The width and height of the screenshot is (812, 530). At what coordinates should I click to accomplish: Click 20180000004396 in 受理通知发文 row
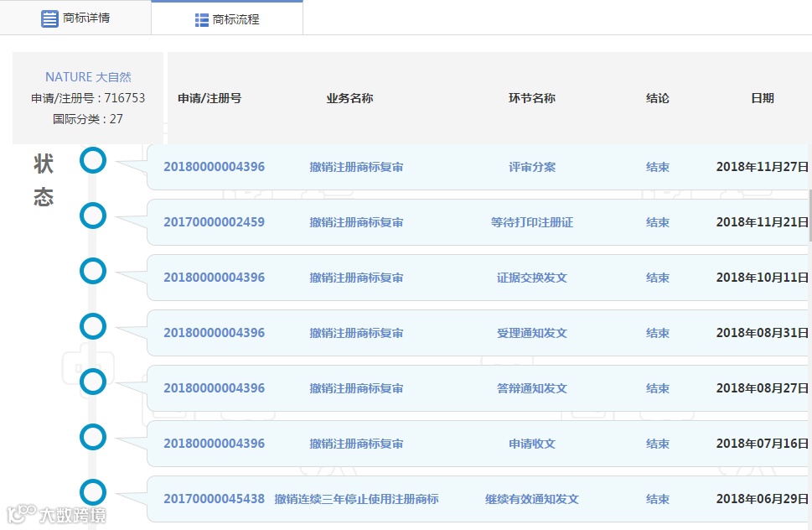point(214,333)
